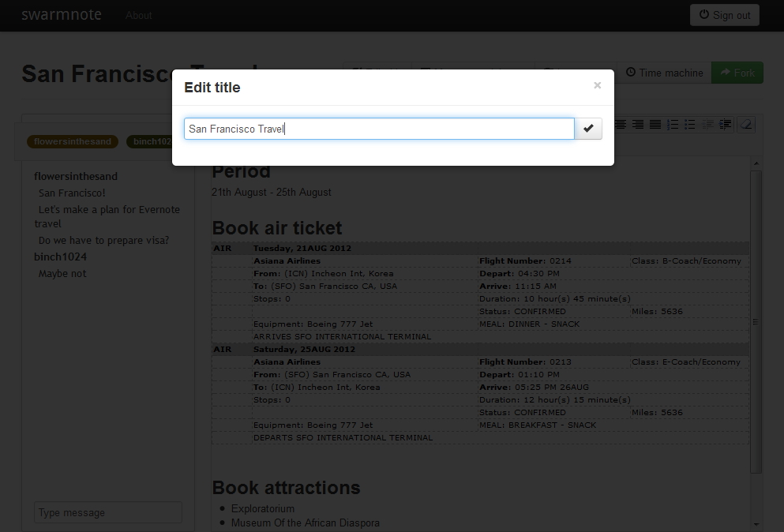Click chat message Do we have to prepare visa?

[103, 241]
